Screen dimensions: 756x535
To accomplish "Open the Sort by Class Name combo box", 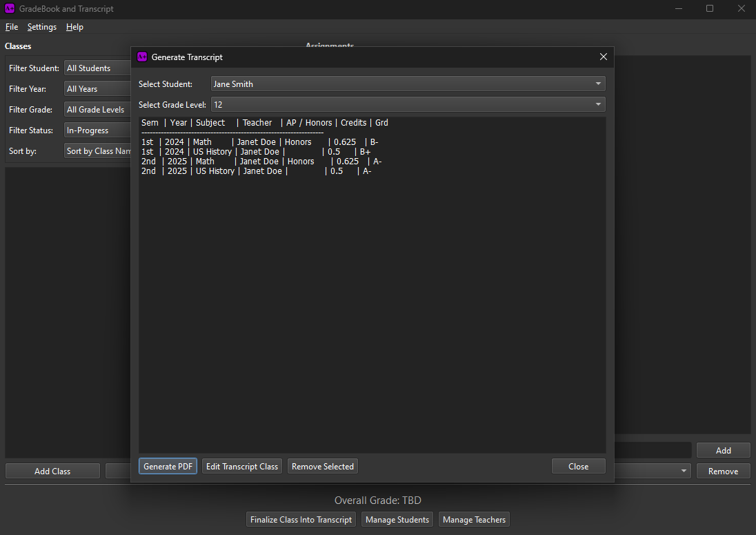I will (97, 151).
